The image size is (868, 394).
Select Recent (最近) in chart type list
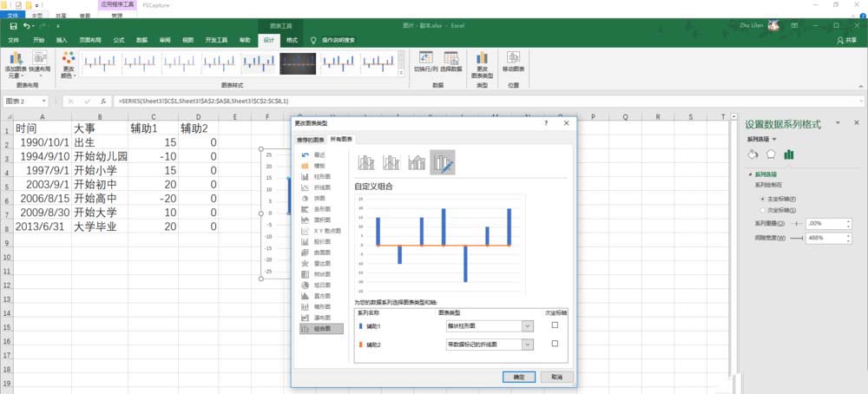(321, 155)
